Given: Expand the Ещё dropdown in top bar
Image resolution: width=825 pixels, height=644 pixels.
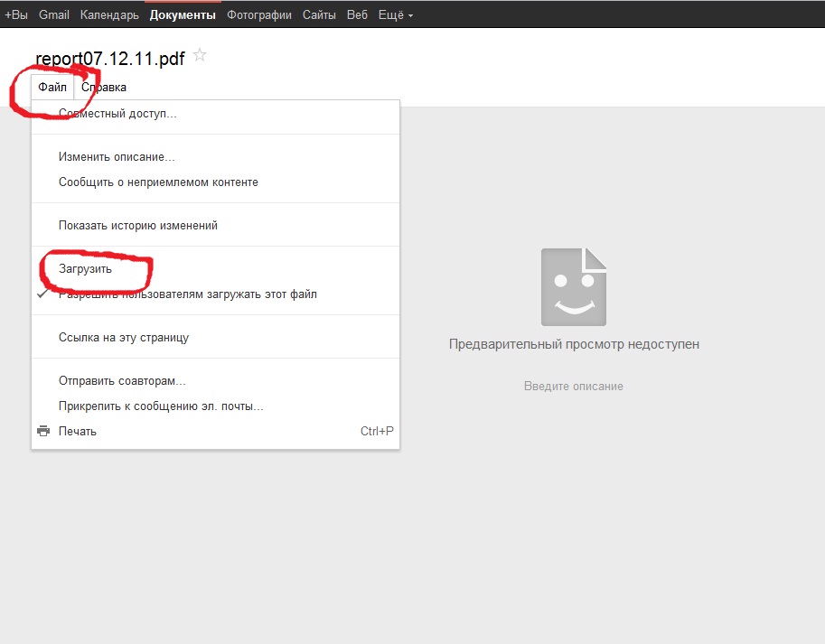Looking at the screenshot, I should tap(396, 15).
